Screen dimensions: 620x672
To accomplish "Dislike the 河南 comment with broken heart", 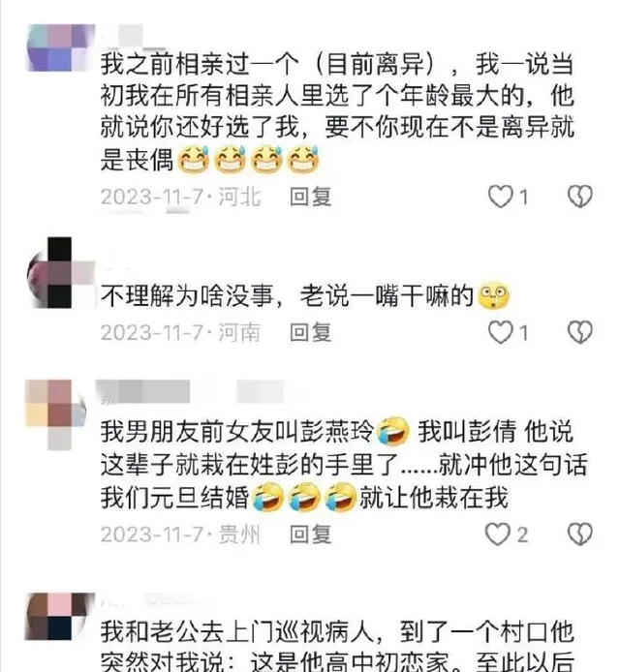I will (580, 332).
